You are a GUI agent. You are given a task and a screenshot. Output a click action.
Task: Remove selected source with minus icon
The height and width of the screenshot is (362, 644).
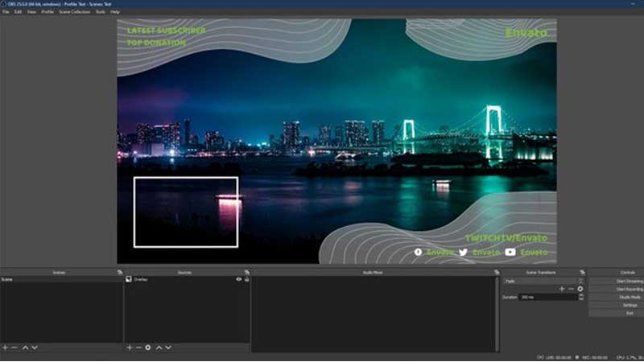coord(138,348)
